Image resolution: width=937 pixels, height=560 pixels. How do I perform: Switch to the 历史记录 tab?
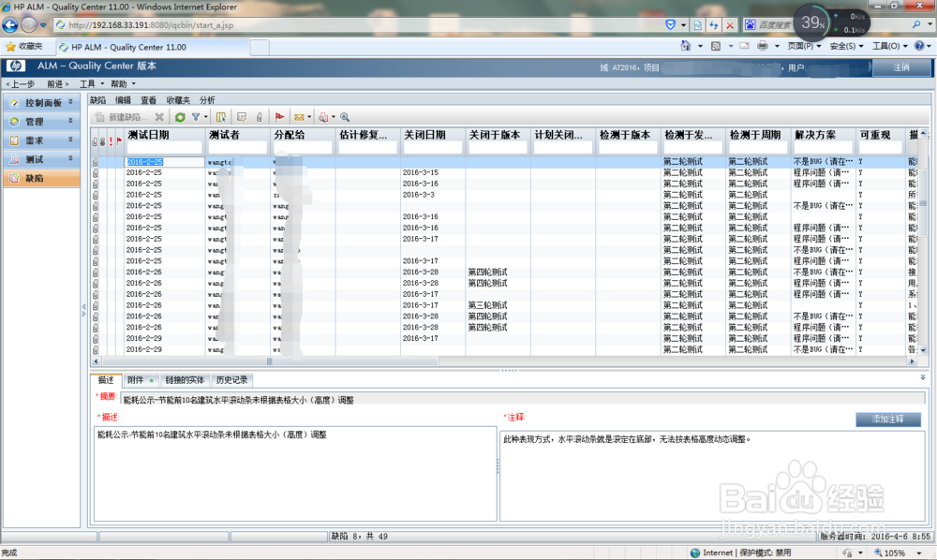point(232,379)
